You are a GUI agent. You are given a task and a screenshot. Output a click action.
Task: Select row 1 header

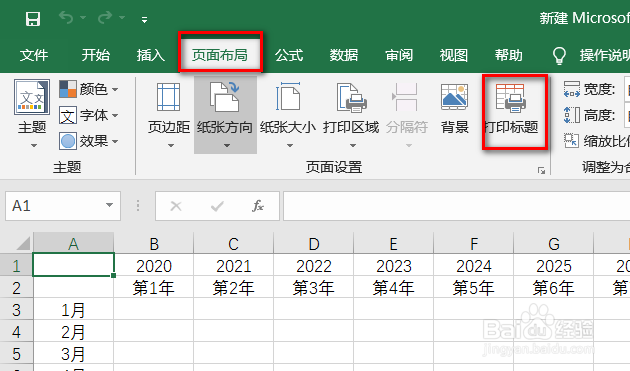pos(16,265)
